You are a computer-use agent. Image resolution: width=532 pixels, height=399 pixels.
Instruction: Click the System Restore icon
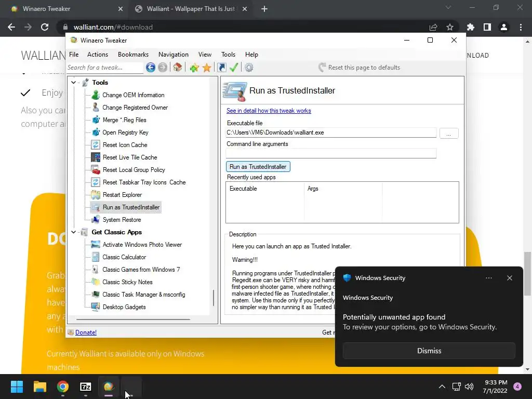click(96, 220)
